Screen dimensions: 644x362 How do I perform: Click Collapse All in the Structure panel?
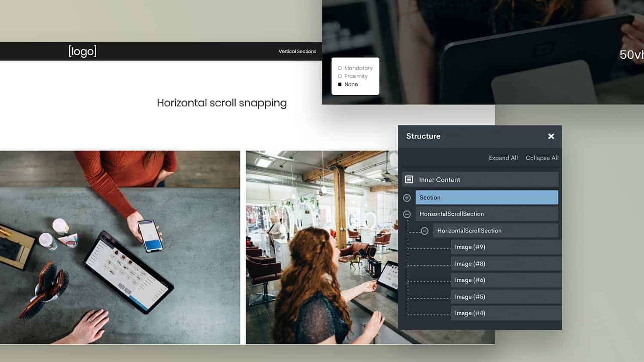(542, 157)
